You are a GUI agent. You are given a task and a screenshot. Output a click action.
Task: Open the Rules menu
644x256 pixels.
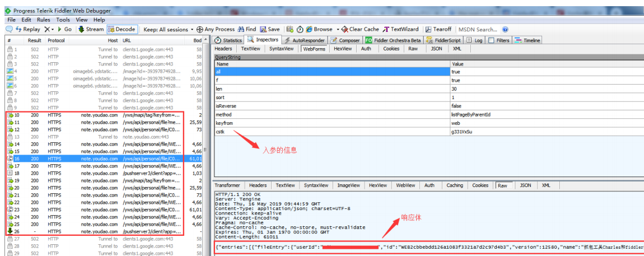click(x=44, y=20)
